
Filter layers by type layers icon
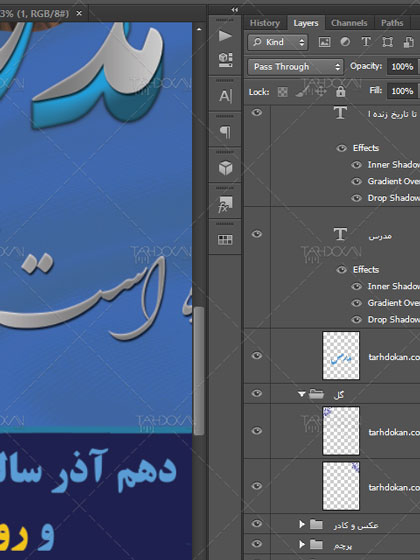(366, 42)
